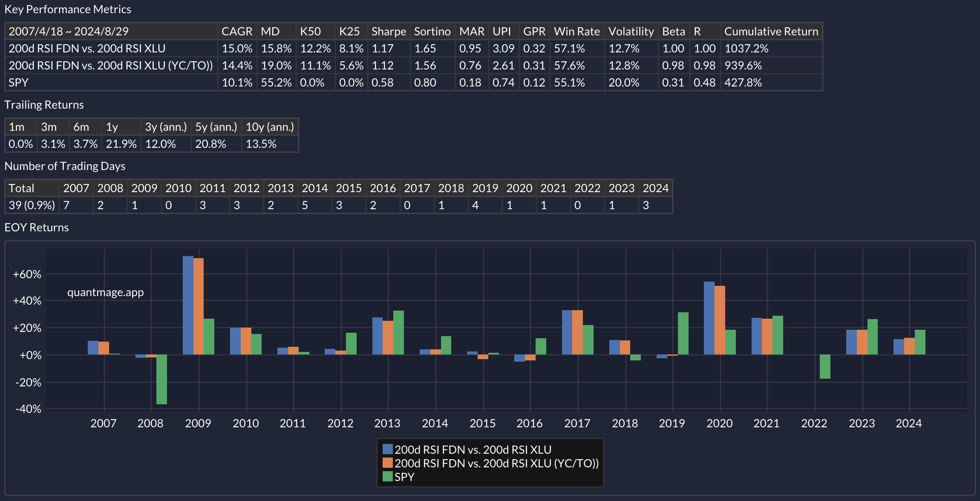
Task: Click the 39 (0.9%) total trading days cell
Action: point(32,205)
